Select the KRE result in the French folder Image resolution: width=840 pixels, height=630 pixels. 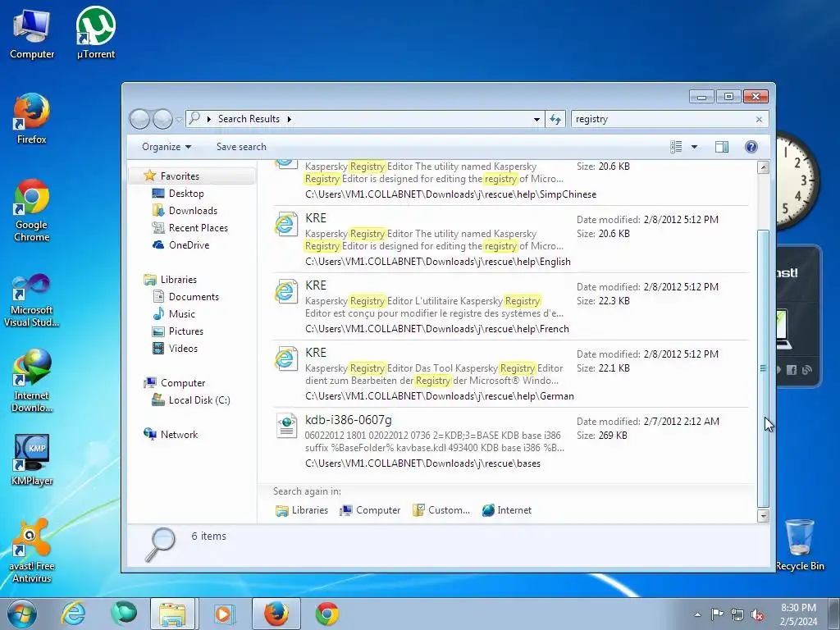click(510, 307)
